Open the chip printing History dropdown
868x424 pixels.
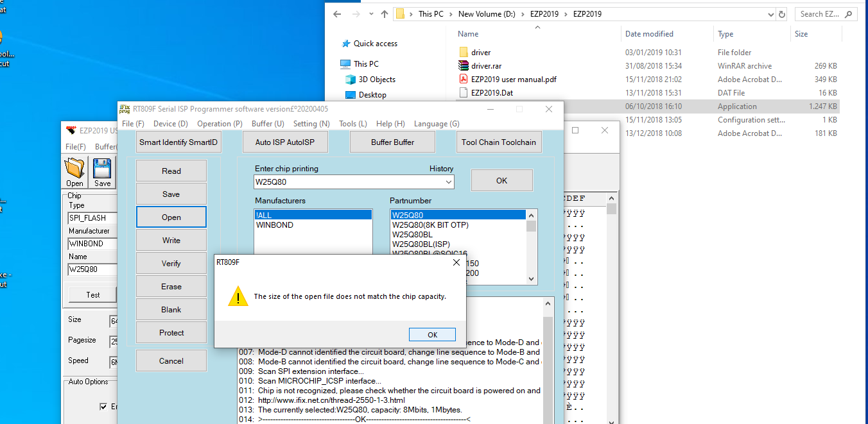pos(448,182)
